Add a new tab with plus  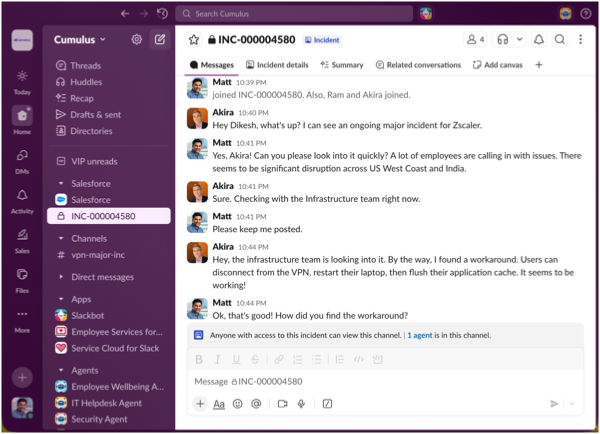coord(539,65)
